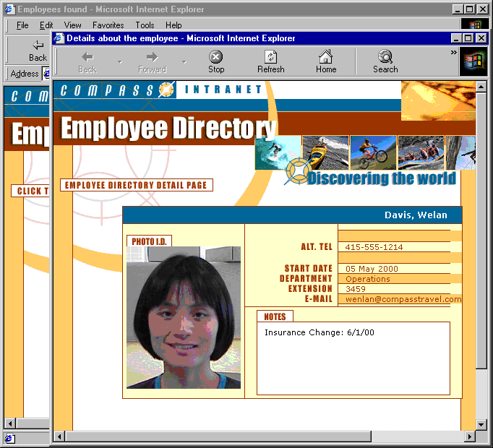Click the employee name Davis, Welan
The image size is (493, 448).
click(x=416, y=215)
